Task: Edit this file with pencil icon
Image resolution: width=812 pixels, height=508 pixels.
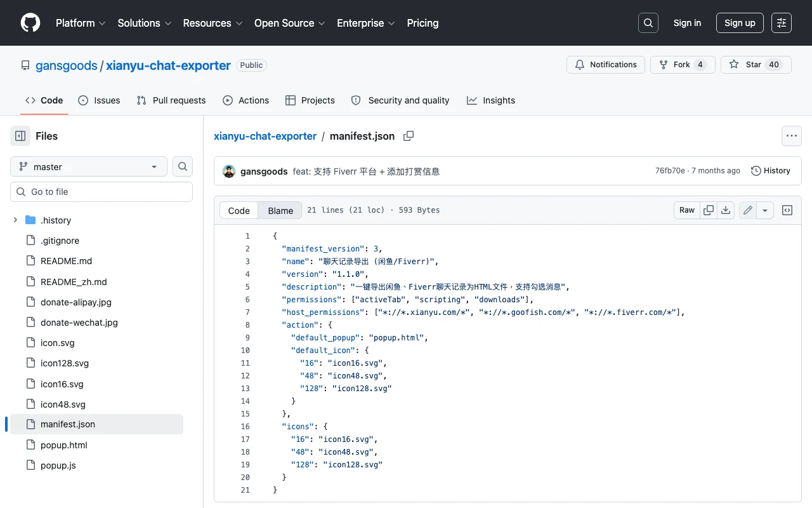Action: click(x=748, y=210)
